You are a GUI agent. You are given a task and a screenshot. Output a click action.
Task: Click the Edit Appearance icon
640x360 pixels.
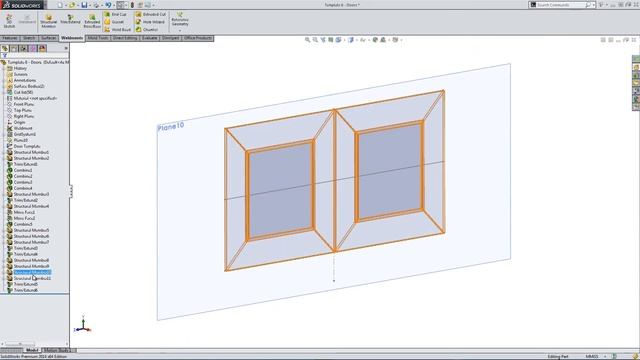click(x=375, y=40)
